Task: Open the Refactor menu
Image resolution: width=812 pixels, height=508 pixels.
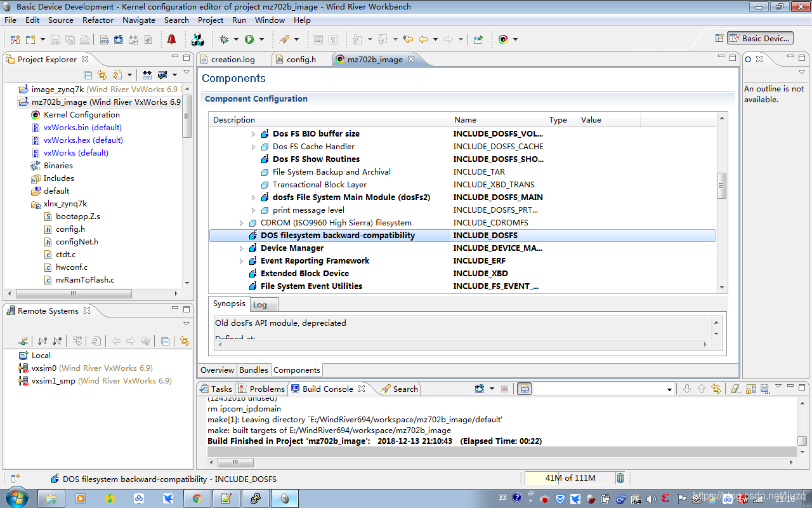Action: [x=98, y=20]
